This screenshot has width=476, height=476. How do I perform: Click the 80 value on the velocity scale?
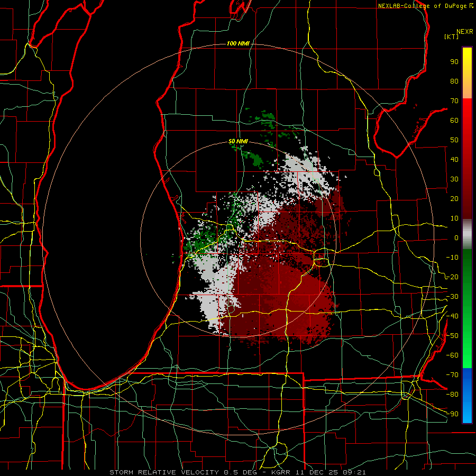[454, 81]
